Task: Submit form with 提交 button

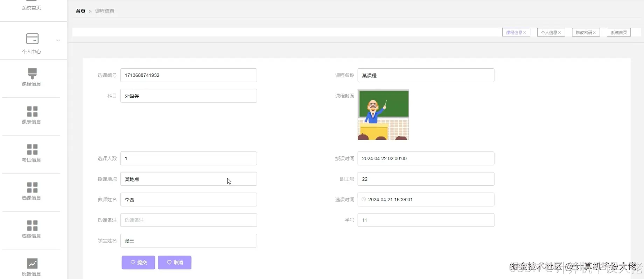Action: tap(138, 263)
